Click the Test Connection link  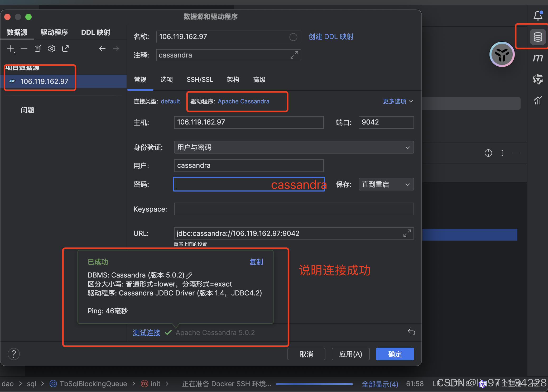click(147, 333)
